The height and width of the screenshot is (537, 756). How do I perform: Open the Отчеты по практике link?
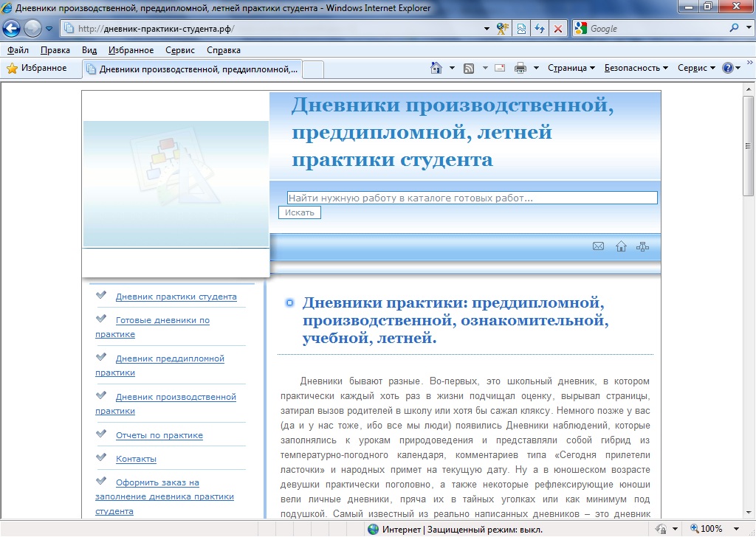[159, 435]
